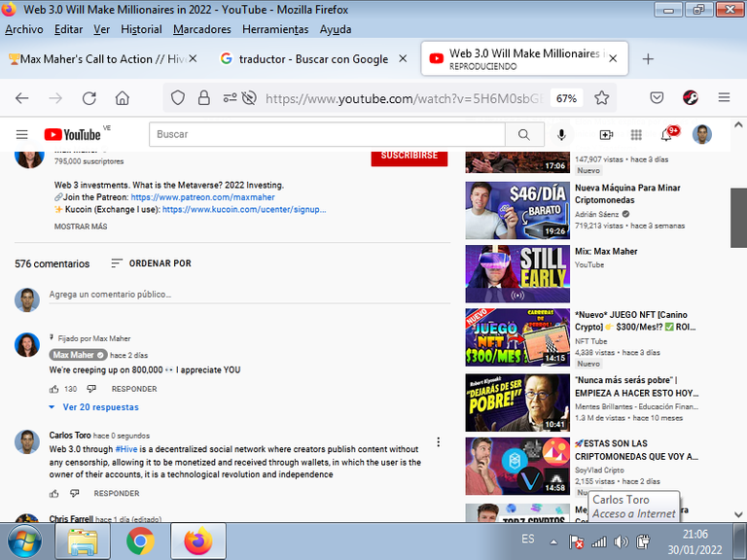Open the Marcadores menu
The width and height of the screenshot is (747, 560).
point(202,29)
